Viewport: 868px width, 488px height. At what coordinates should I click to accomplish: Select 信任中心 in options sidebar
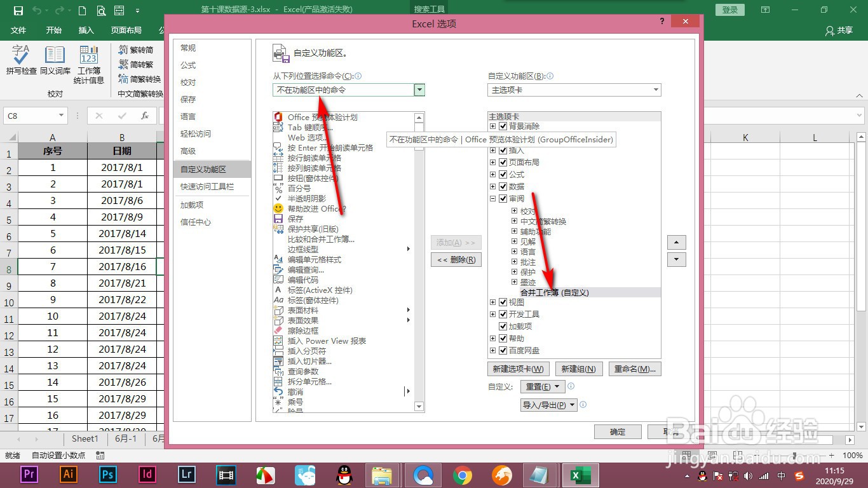coord(212,222)
